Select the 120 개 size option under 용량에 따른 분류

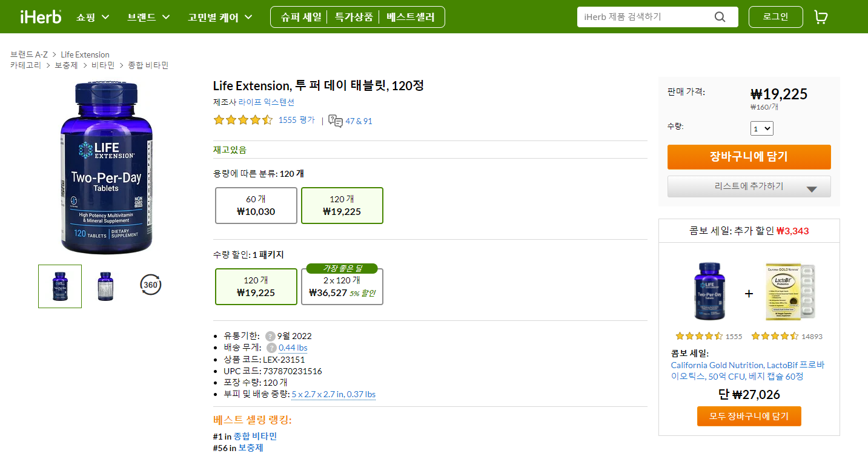342,205
